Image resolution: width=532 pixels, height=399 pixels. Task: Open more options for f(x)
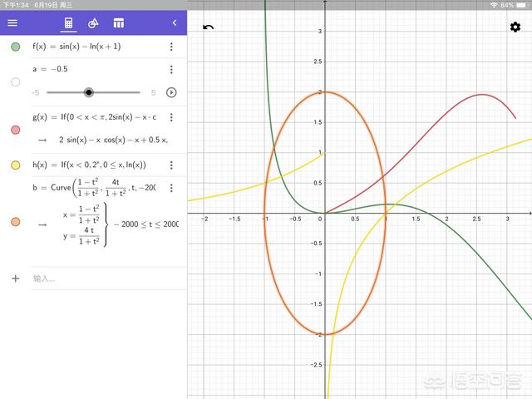tap(171, 47)
